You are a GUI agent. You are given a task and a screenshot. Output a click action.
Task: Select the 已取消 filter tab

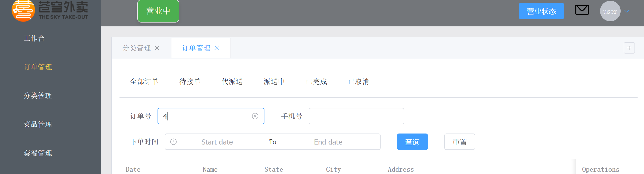coord(358,81)
